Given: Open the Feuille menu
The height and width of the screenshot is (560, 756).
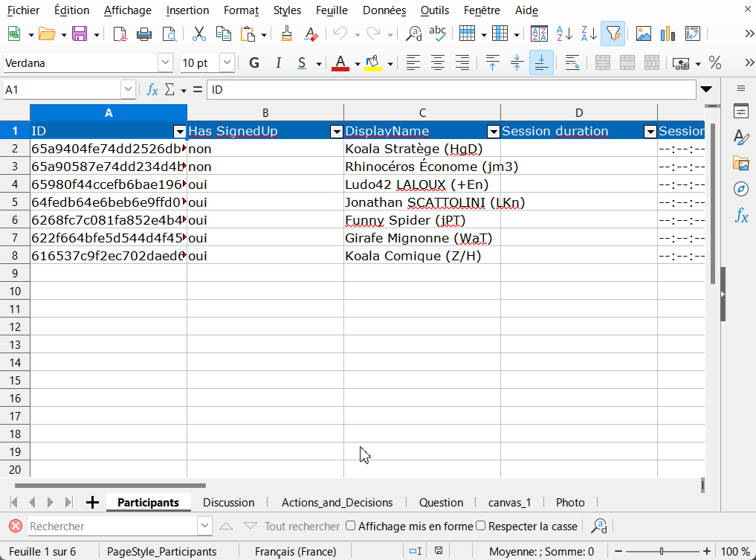Looking at the screenshot, I should pos(332,10).
